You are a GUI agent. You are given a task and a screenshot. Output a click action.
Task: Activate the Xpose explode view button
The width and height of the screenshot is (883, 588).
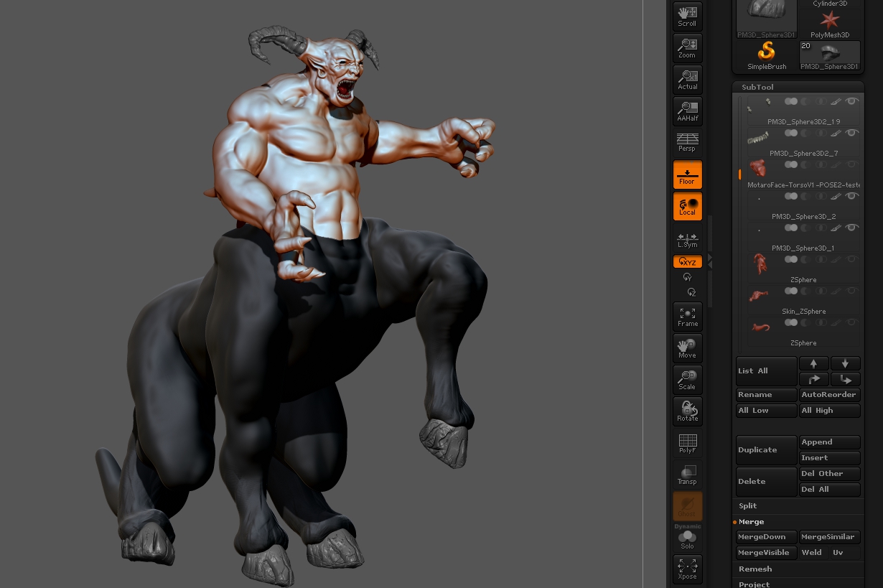coord(687,569)
